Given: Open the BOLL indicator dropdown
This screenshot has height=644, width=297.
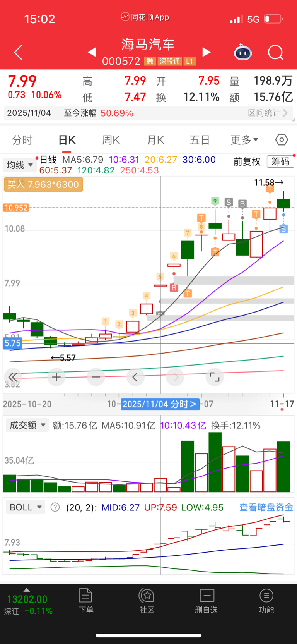Looking at the screenshot, I should pos(26,507).
